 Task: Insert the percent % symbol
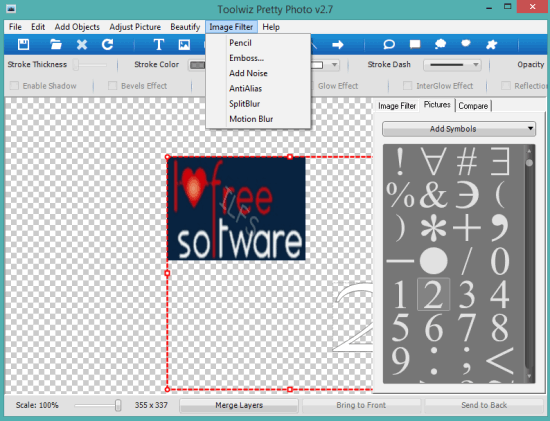(x=400, y=195)
